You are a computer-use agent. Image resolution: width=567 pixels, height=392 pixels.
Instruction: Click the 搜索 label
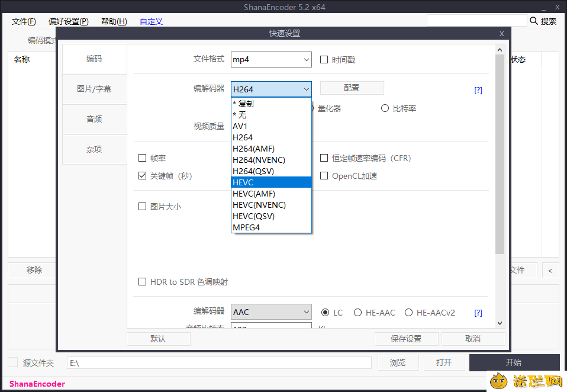pyautogui.click(x=549, y=21)
